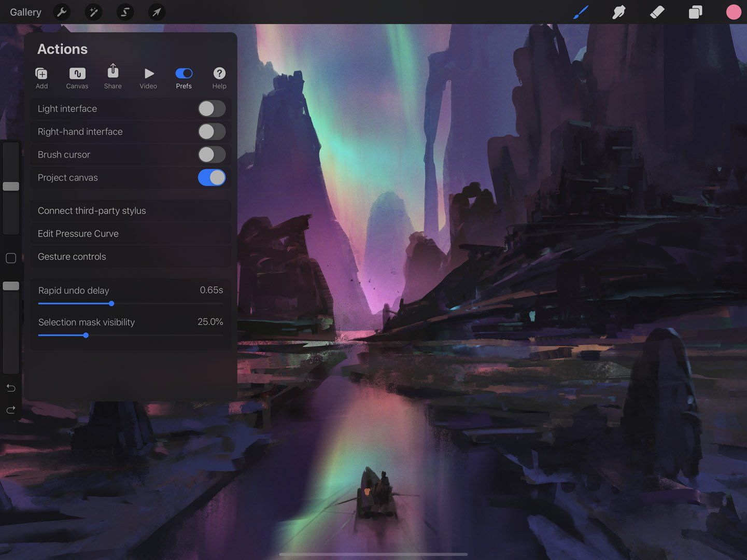Open Gesture controls
This screenshot has height=560, width=747.
point(130,256)
